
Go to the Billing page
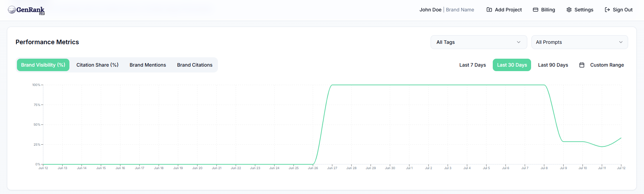pyautogui.click(x=544, y=10)
